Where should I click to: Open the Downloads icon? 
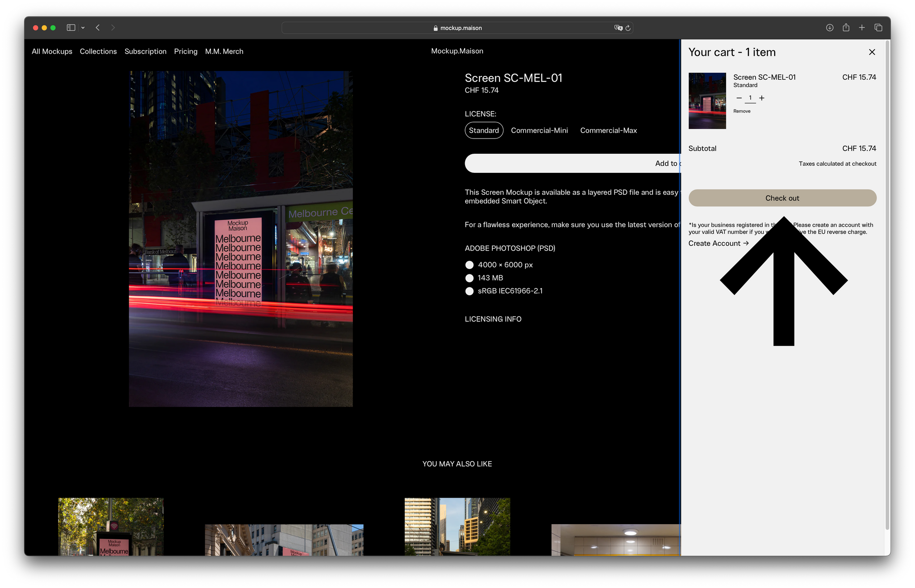830,27
